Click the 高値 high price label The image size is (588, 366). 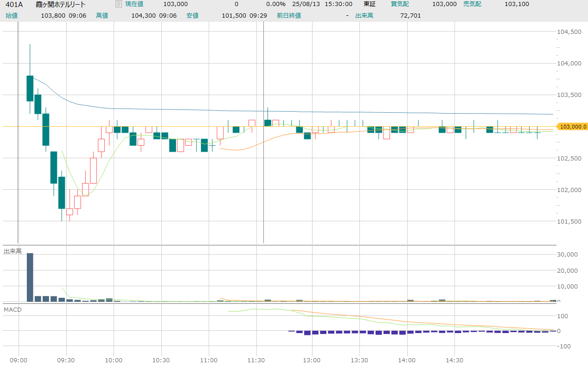(x=102, y=15)
